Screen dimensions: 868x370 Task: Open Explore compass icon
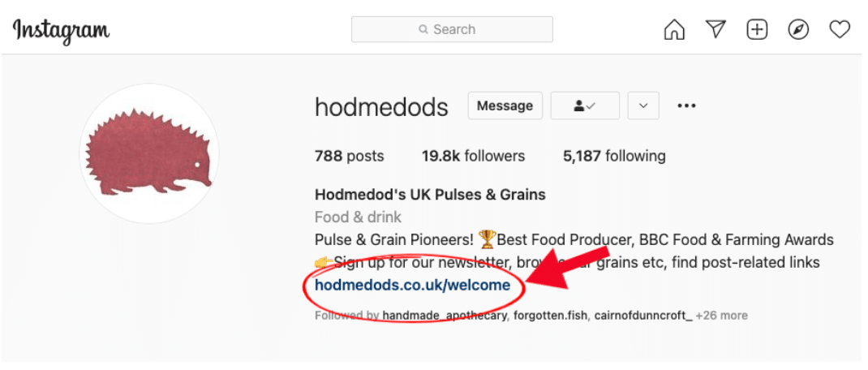(798, 29)
